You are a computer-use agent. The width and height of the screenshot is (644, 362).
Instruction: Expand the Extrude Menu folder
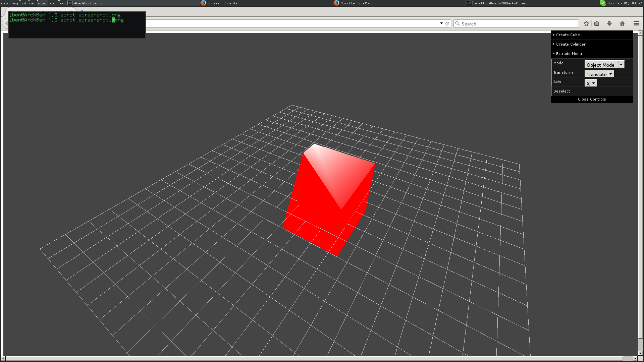pyautogui.click(x=569, y=54)
